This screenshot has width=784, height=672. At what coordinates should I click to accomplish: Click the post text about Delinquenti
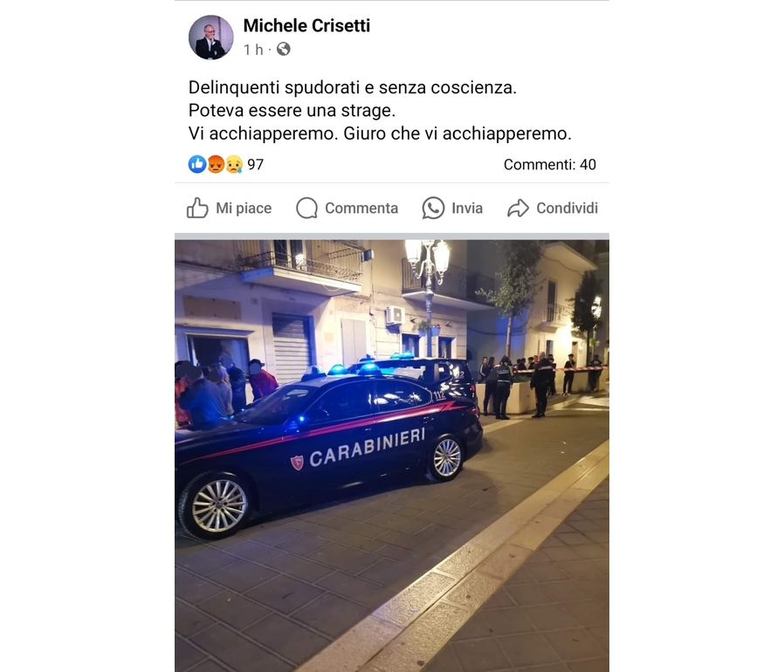click(x=380, y=111)
